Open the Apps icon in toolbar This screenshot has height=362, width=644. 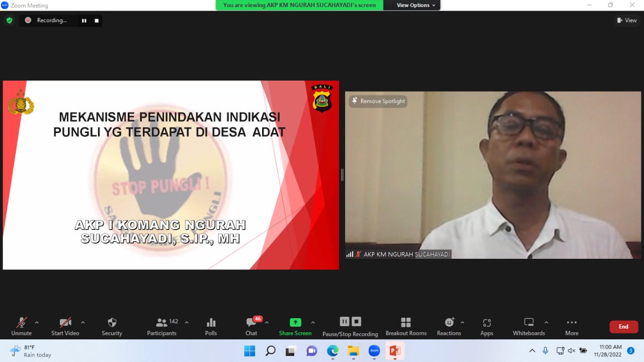[487, 327]
